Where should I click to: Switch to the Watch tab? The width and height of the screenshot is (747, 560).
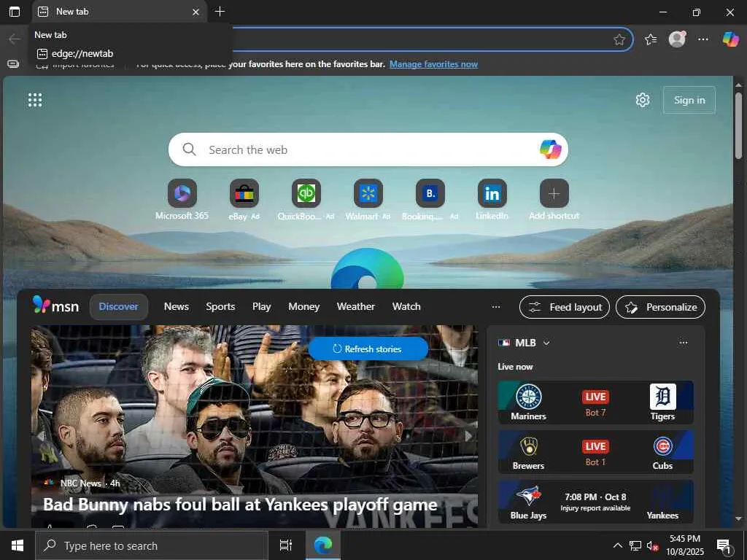[x=406, y=307]
